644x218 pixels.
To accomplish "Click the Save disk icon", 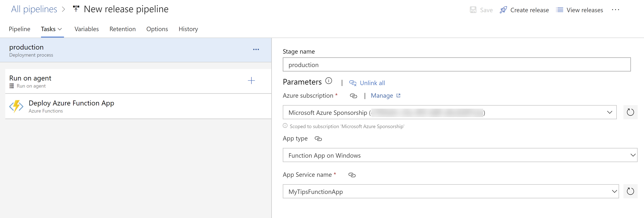I will tap(473, 10).
